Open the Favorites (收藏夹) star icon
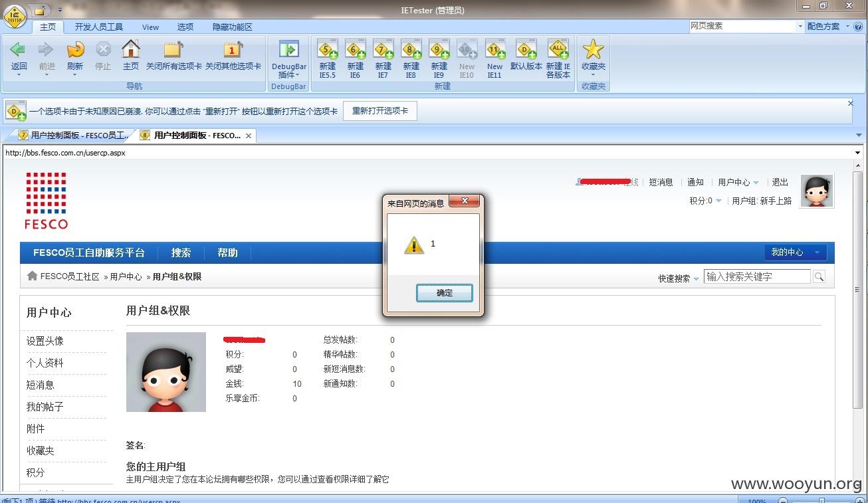This screenshot has height=503, width=868. [593, 49]
